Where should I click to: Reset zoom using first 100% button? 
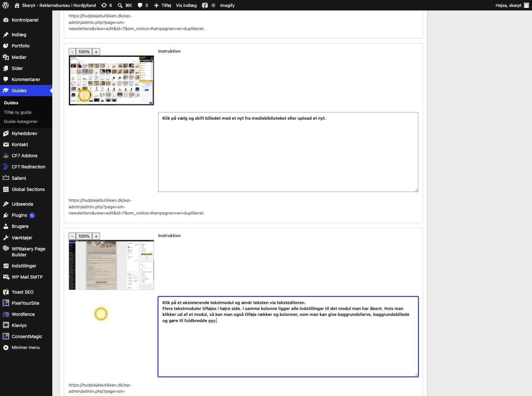84,52
